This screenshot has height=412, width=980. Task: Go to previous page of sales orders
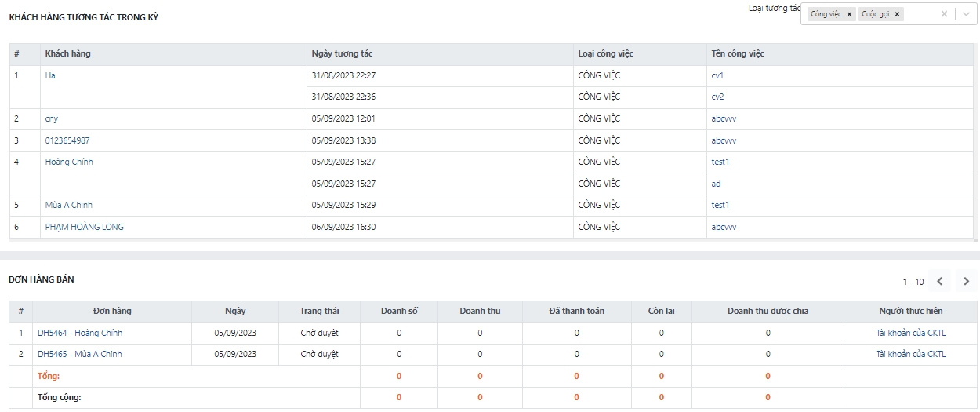(940, 281)
